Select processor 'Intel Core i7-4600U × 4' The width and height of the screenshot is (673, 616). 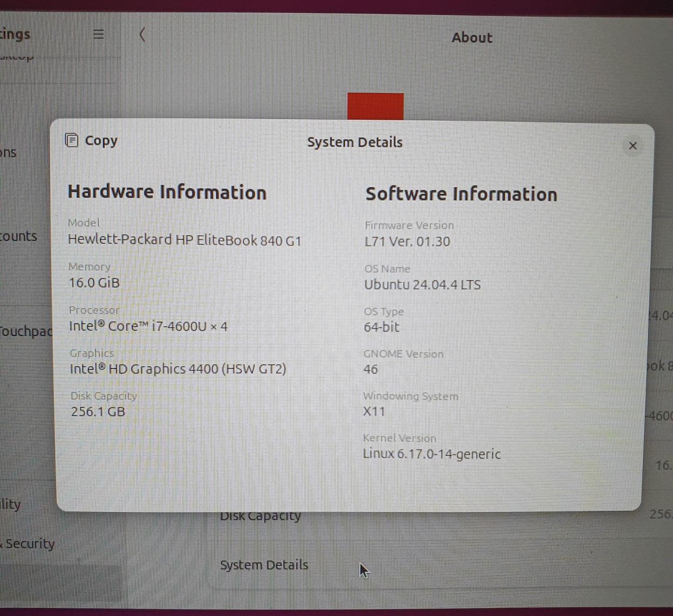[148, 326]
